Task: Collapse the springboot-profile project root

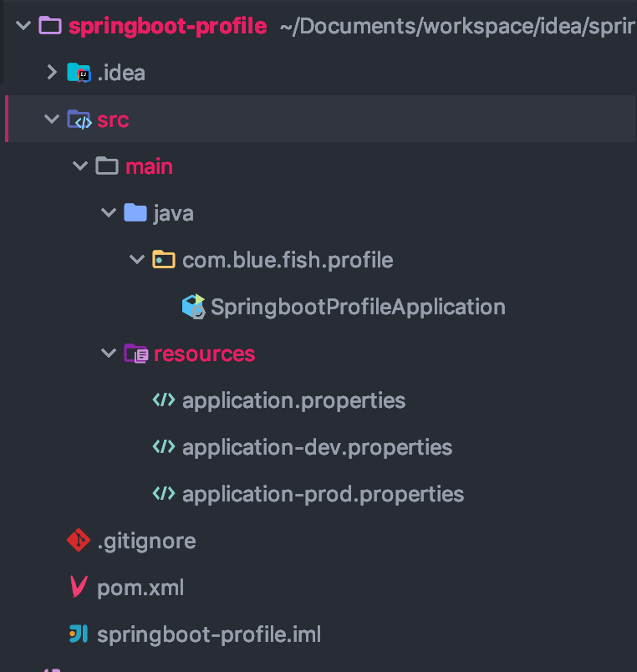Action: (x=23, y=26)
